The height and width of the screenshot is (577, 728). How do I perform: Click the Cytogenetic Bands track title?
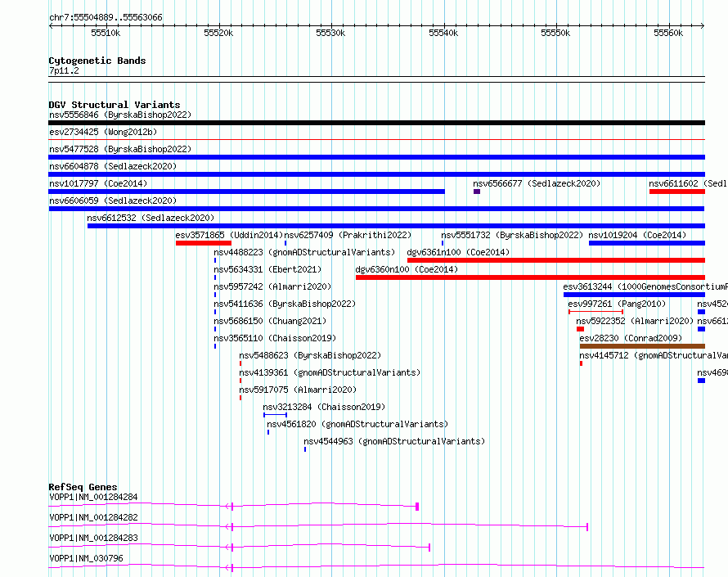(x=97, y=61)
